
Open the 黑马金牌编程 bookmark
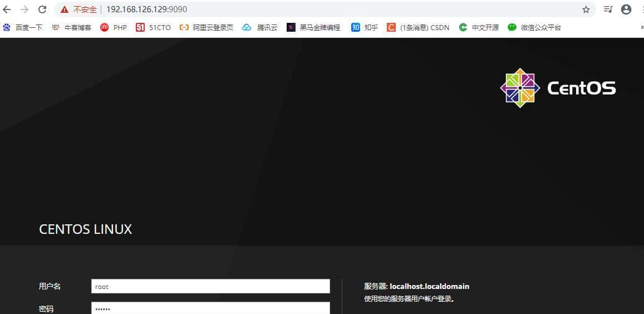click(314, 27)
